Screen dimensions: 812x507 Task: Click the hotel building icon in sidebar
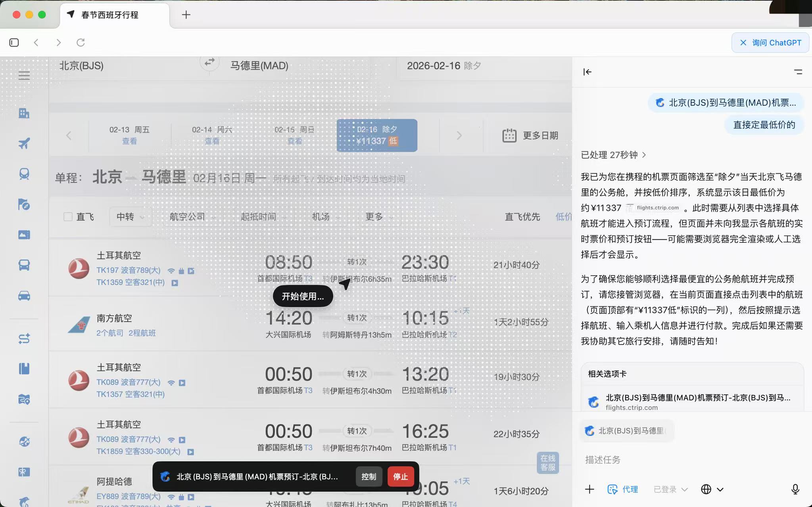(24, 113)
